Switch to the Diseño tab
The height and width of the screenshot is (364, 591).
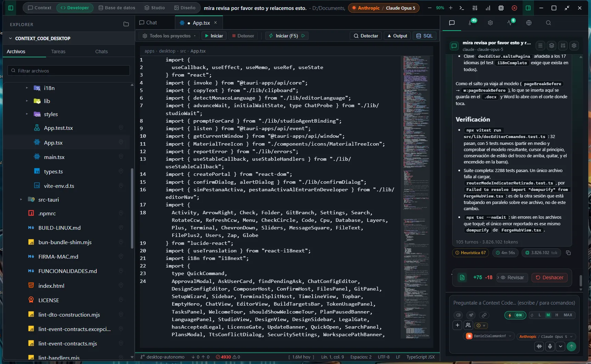pos(185,8)
